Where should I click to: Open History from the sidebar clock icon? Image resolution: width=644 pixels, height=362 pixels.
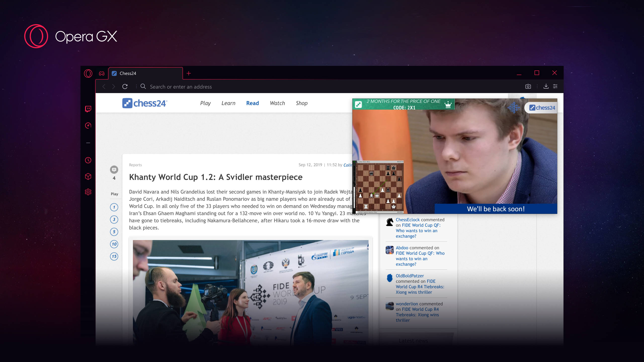88,160
